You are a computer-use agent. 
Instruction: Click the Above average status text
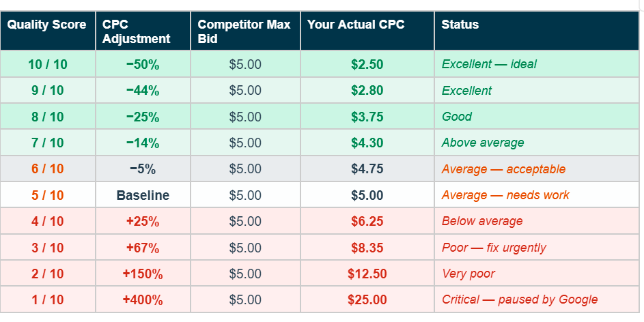coord(483,143)
